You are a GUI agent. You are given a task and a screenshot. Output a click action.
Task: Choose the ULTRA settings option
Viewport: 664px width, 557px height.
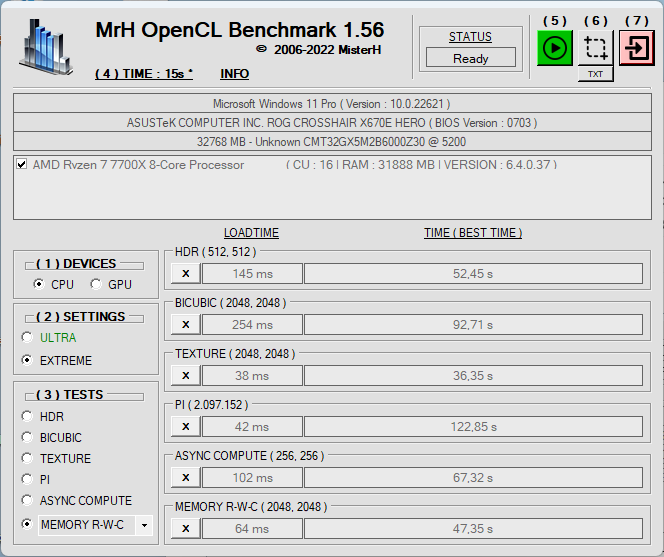coord(27,338)
